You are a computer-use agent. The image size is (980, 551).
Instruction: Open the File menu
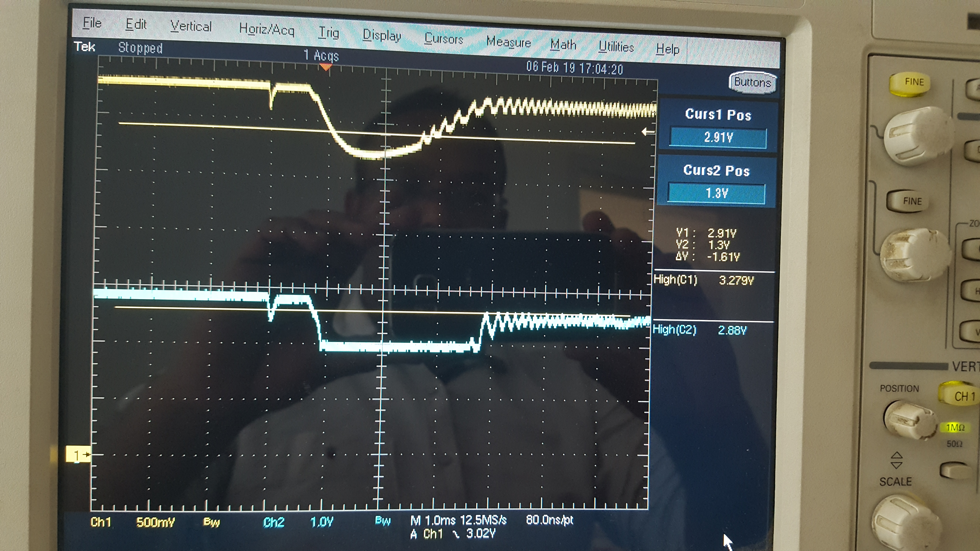point(92,23)
